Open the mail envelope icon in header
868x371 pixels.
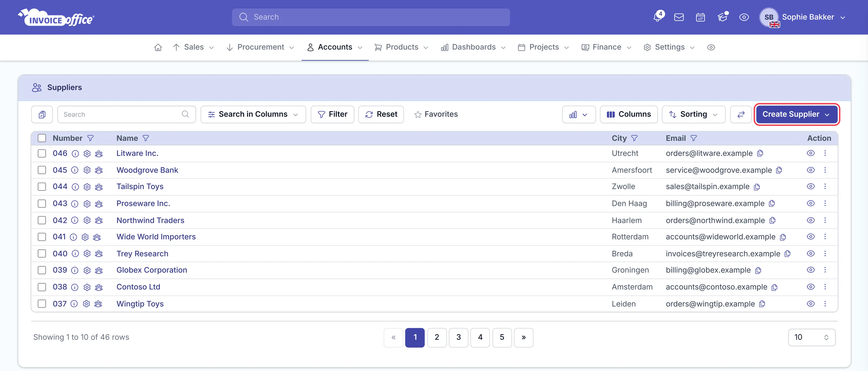click(679, 17)
